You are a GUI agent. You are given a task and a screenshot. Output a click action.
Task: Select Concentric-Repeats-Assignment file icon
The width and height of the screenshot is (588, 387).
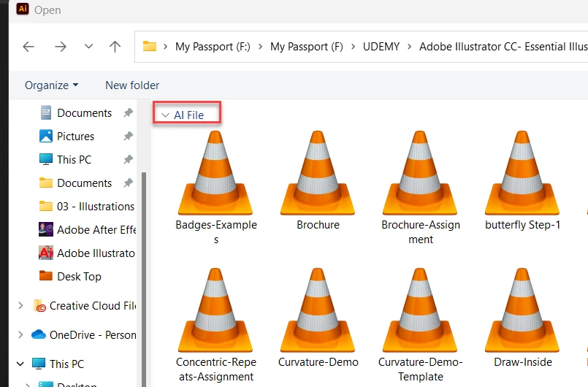coord(215,310)
